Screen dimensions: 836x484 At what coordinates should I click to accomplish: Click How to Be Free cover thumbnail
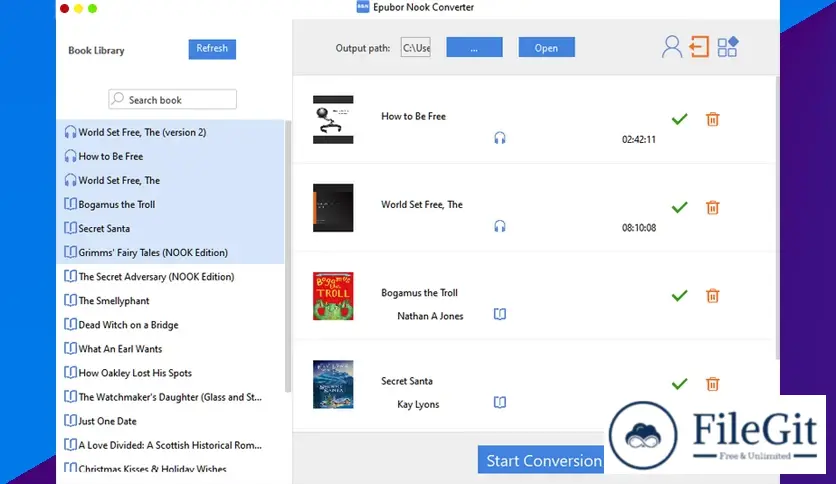tap(333, 119)
